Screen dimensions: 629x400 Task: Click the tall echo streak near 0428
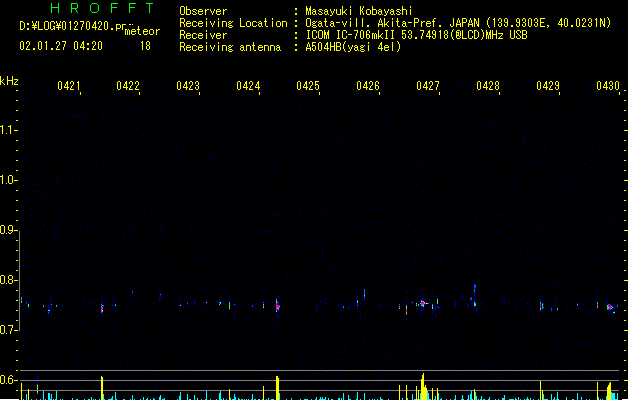[475, 297]
